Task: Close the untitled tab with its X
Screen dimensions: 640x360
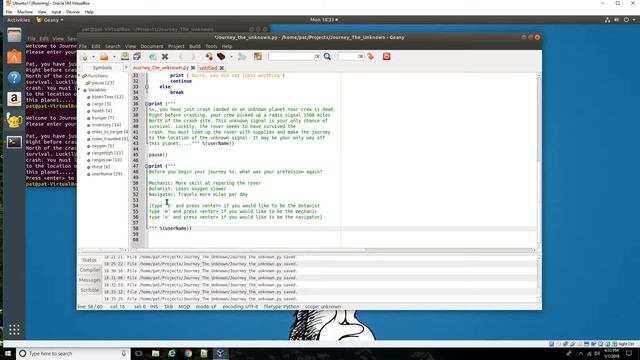Action: [222, 68]
